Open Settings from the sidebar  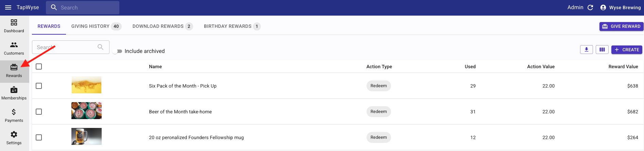pos(14,138)
